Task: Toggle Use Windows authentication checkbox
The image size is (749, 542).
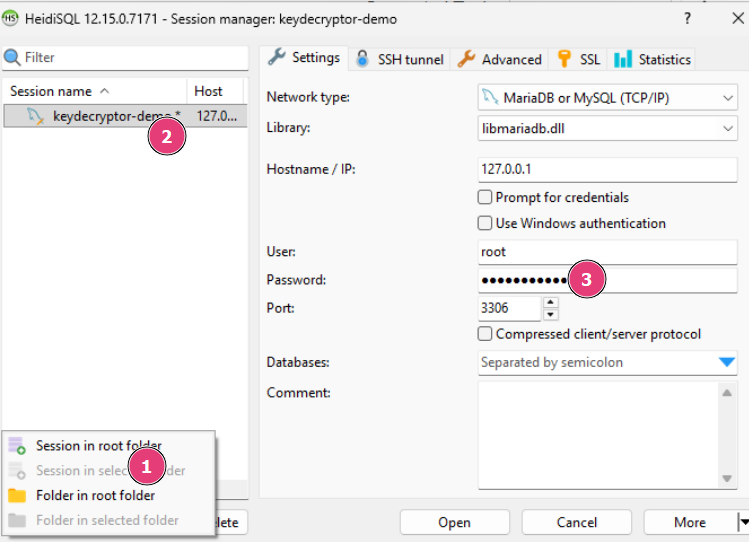Action: (x=486, y=223)
